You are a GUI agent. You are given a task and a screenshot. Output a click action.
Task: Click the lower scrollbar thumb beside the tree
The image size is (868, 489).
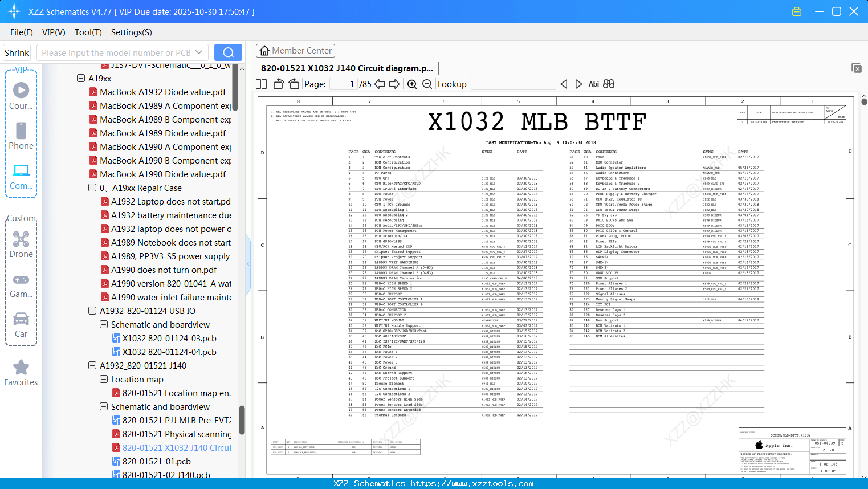(x=242, y=420)
